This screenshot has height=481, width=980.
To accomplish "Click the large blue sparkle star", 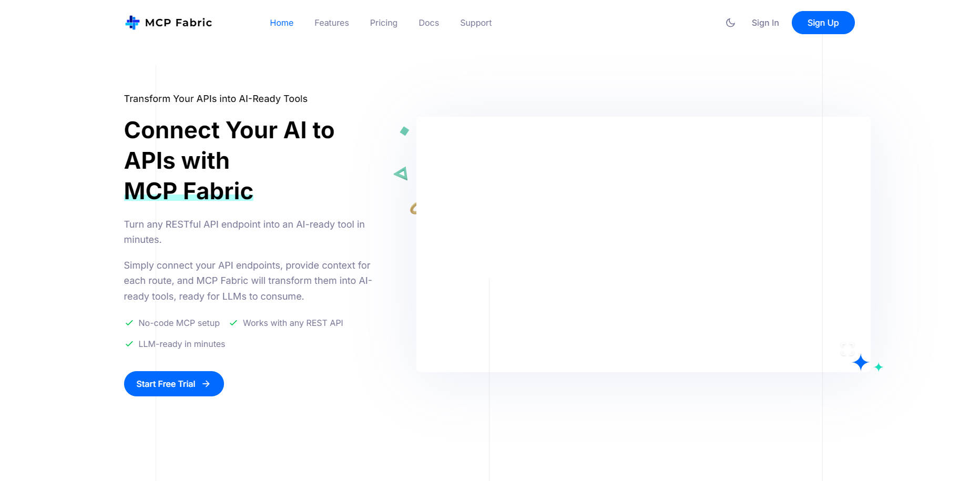I will coord(861,362).
